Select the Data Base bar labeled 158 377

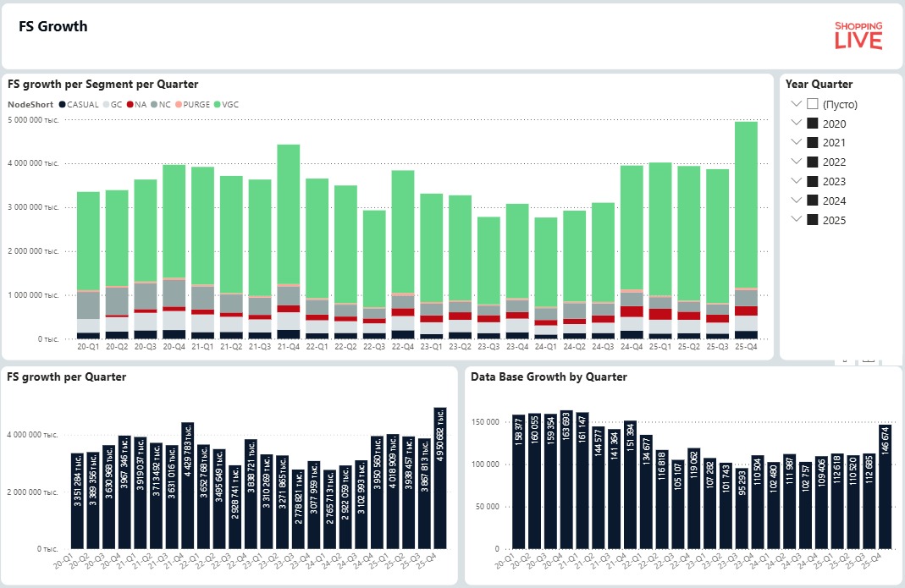[x=518, y=482]
